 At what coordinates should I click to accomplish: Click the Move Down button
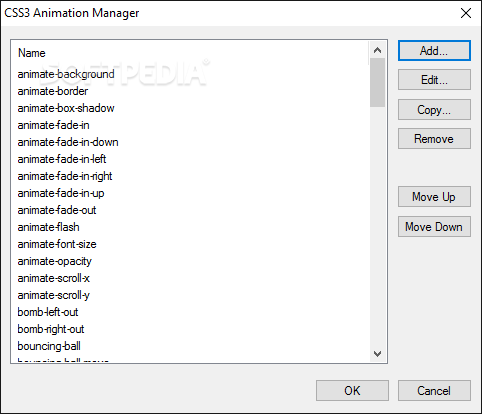[434, 227]
